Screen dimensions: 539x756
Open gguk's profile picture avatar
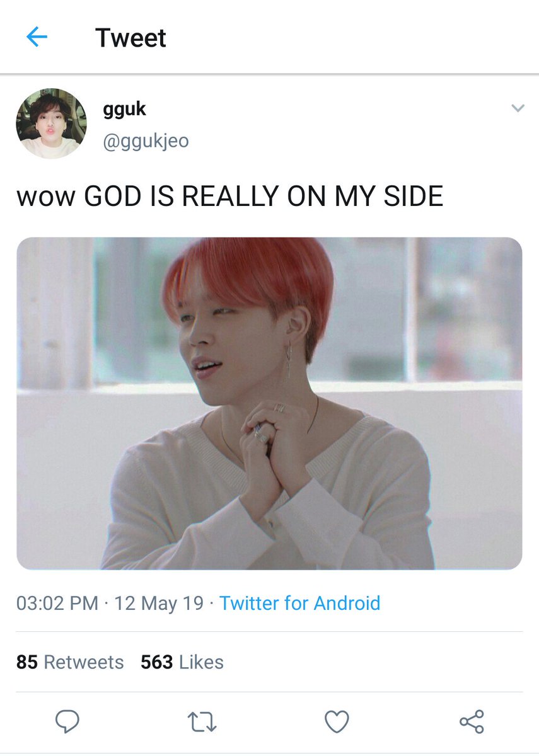click(51, 123)
